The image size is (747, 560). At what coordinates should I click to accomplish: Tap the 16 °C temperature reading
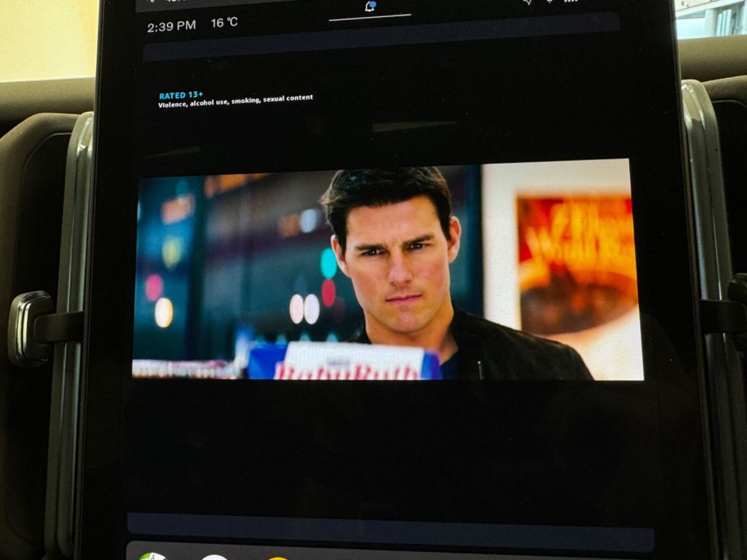(x=224, y=23)
